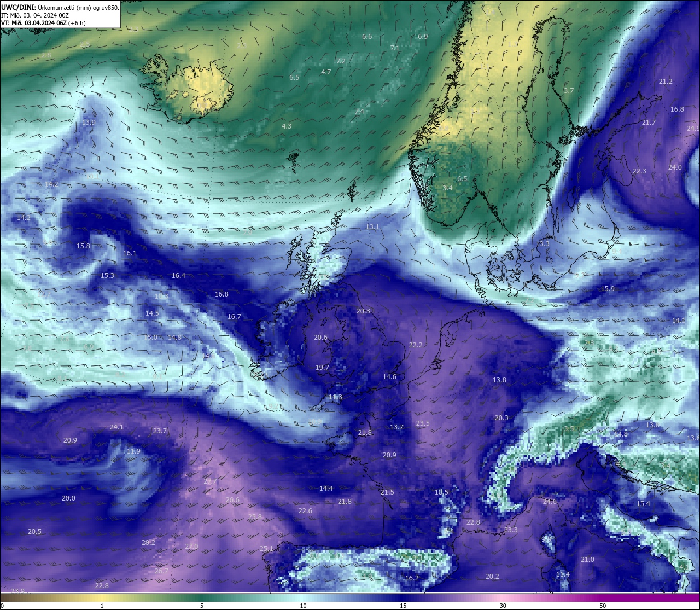Click the 13.7 map value
Viewport: 700px width, 610px height.
(396, 427)
